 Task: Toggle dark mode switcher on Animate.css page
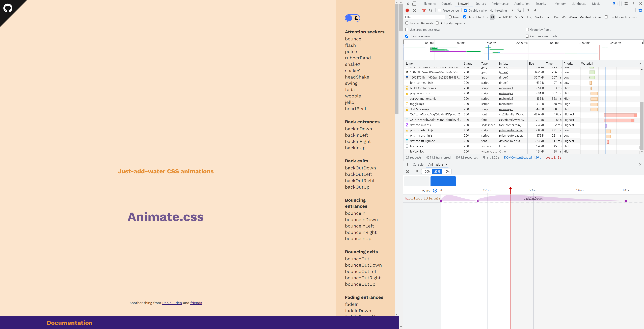(x=352, y=18)
